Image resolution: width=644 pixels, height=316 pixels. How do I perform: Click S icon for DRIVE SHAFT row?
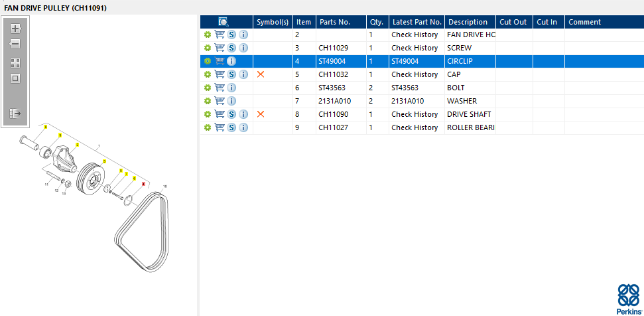coord(231,114)
